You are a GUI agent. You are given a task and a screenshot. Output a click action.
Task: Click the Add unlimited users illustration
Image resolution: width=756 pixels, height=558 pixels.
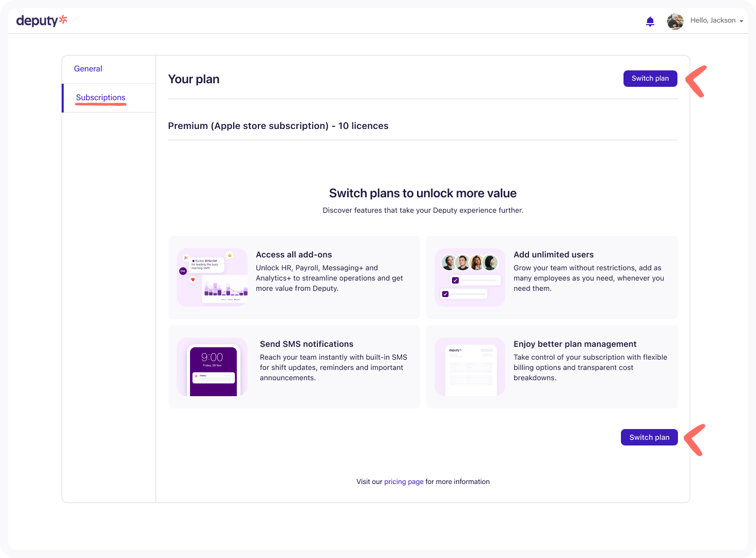click(x=470, y=277)
